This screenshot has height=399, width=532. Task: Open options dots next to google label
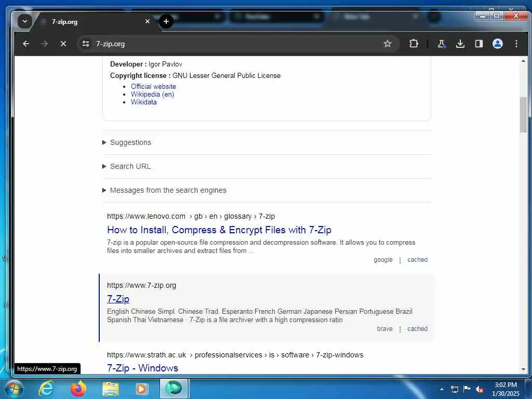pos(400,260)
